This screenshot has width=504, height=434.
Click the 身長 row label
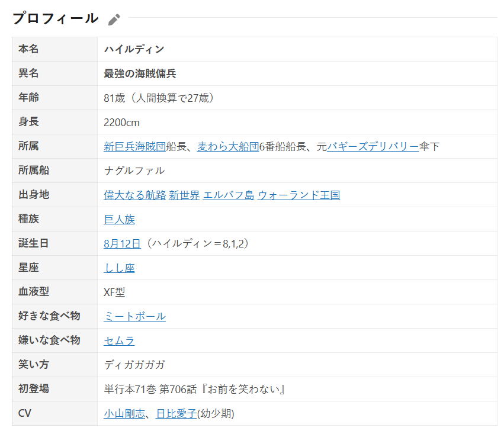(28, 122)
